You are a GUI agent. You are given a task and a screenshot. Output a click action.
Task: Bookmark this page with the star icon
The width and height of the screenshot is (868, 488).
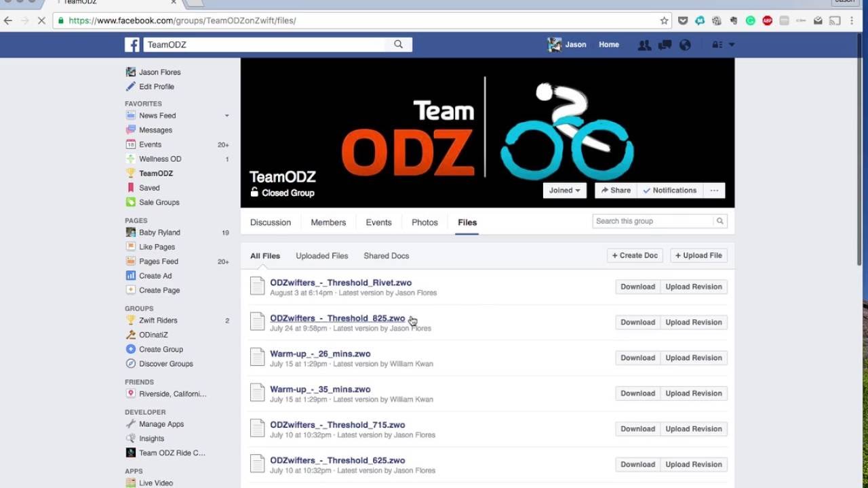click(664, 20)
